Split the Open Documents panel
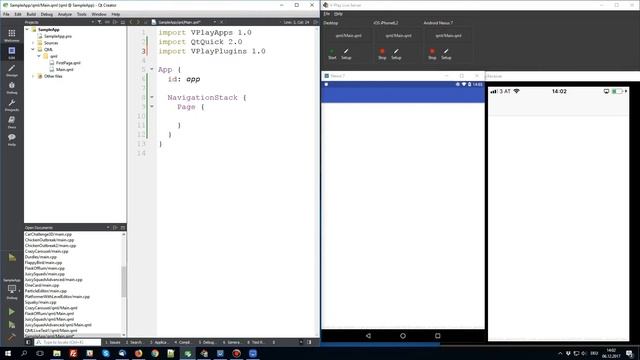 pos(116,227)
